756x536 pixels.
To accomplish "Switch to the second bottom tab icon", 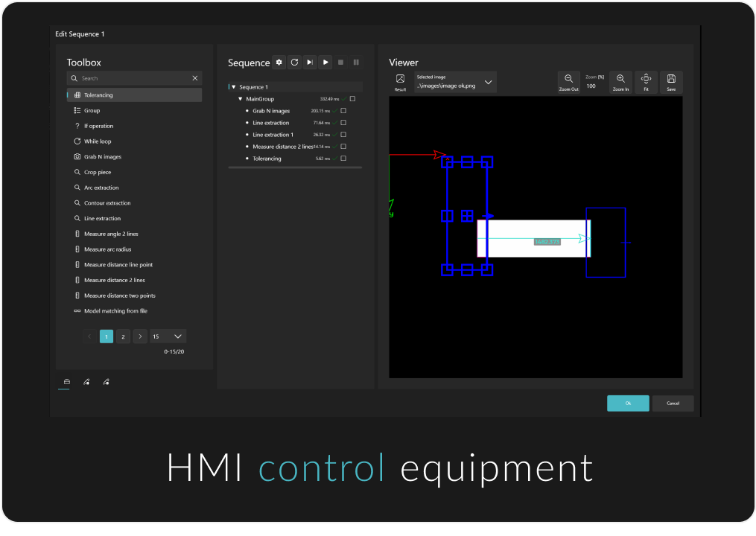I will [86, 382].
